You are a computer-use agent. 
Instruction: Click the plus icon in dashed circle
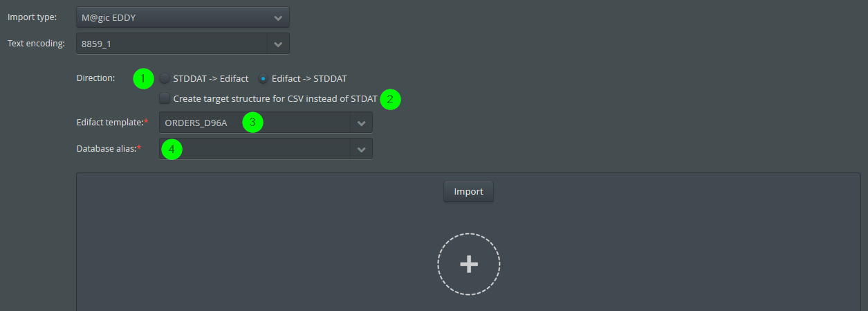pos(469,264)
